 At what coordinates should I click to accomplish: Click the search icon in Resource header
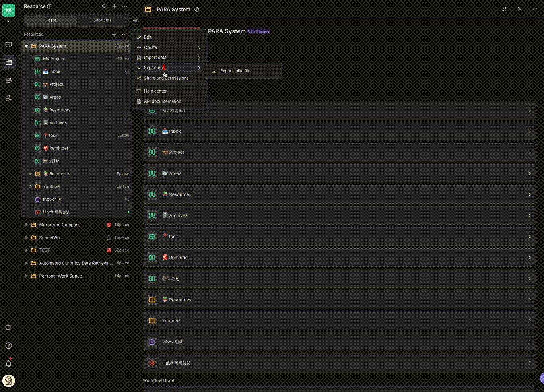(x=104, y=6)
